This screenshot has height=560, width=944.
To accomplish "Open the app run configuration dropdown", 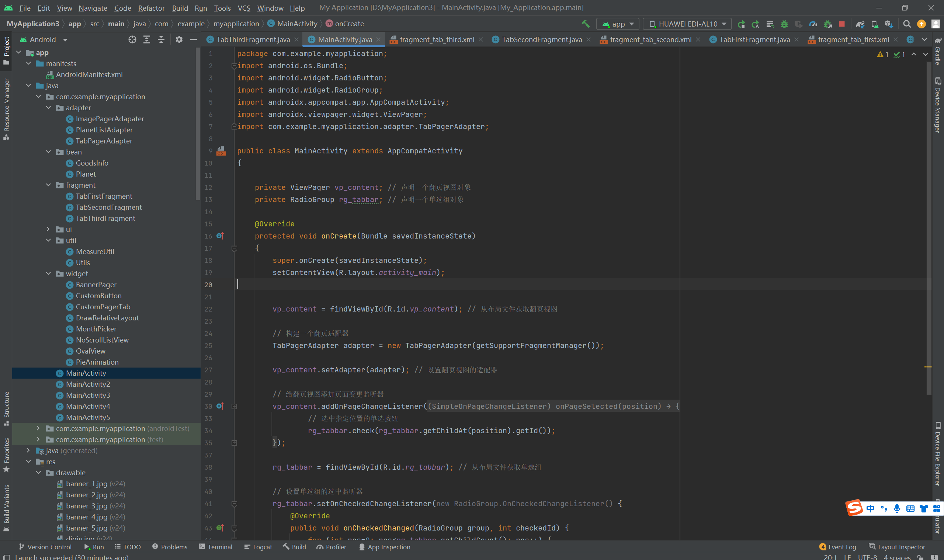I will [618, 24].
